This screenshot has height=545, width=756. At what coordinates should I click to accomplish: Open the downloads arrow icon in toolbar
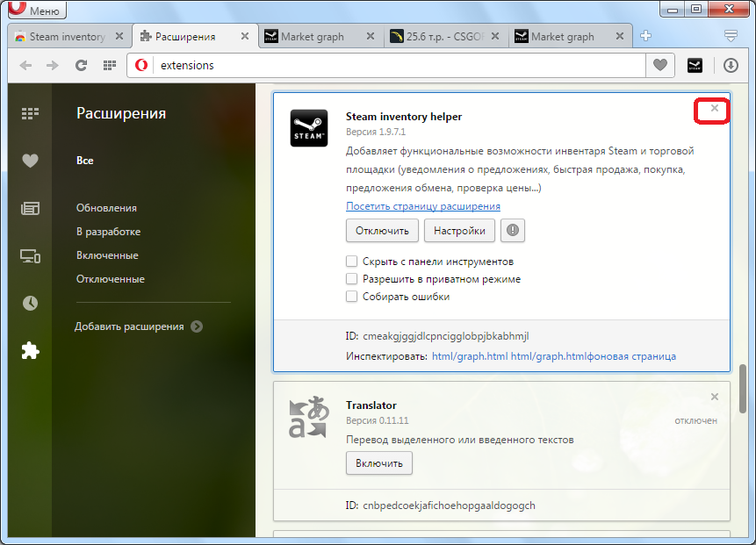(x=731, y=65)
